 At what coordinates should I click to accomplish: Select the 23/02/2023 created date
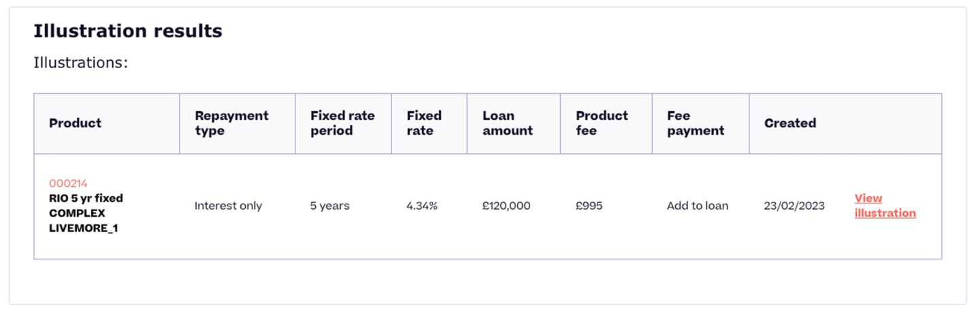tap(794, 206)
